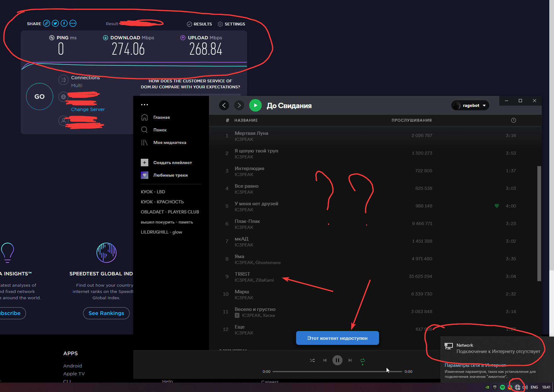Click Создать плейлист plus button
Viewport: 554px width, 392px height.
pos(145,163)
